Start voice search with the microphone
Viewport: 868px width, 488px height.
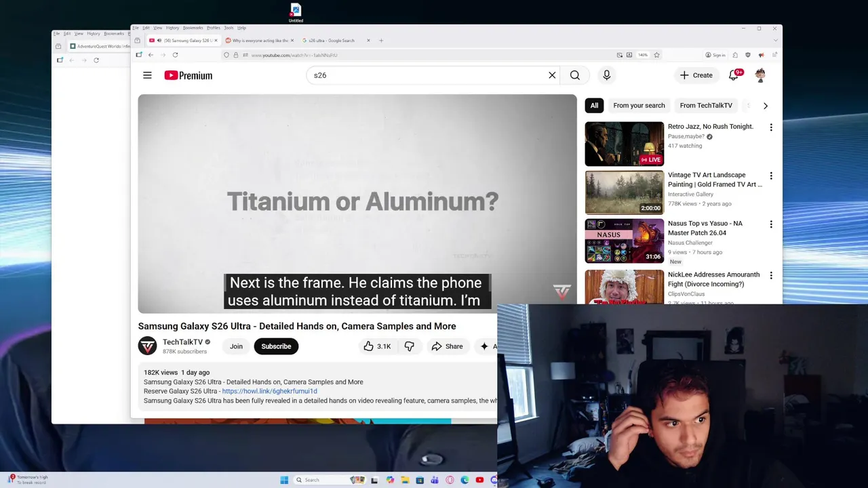[607, 75]
